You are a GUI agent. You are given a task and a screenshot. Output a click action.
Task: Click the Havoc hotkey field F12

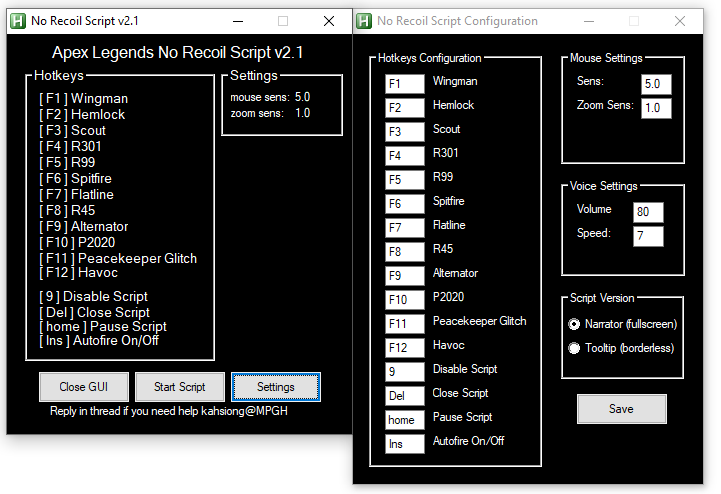click(405, 348)
